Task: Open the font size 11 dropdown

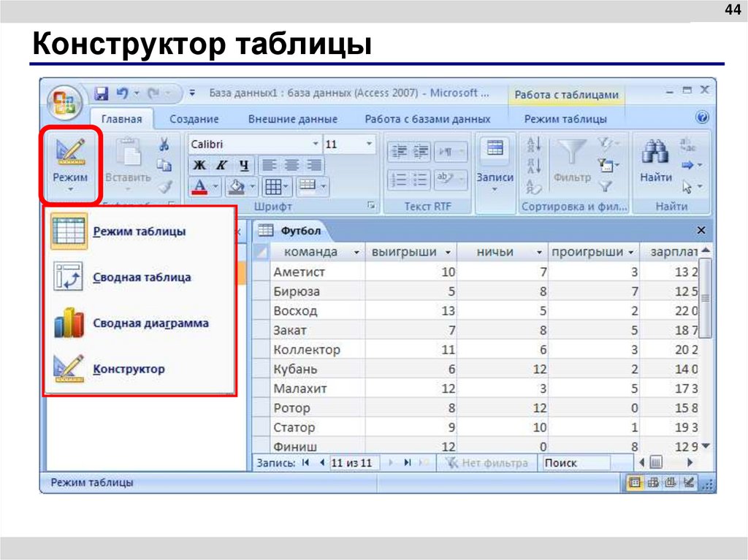Action: tap(368, 143)
